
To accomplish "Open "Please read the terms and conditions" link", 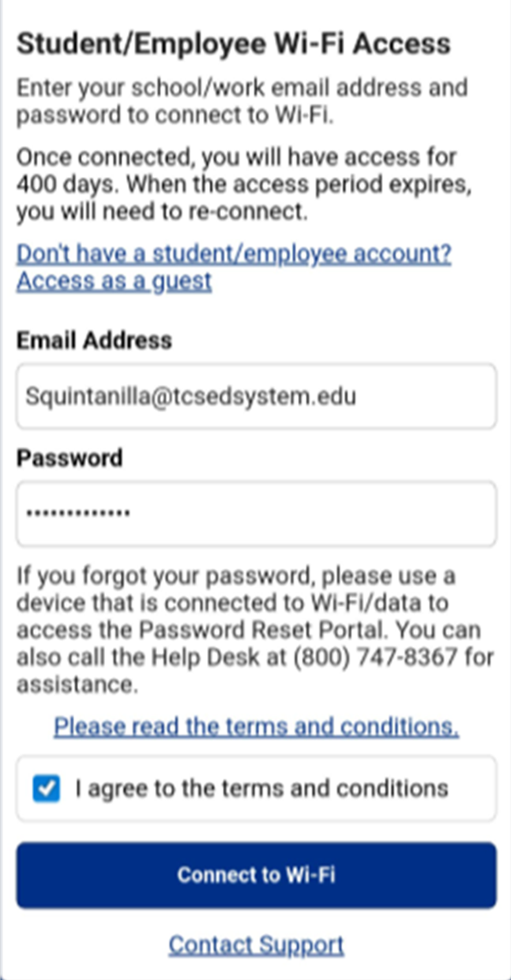I will tap(256, 727).
